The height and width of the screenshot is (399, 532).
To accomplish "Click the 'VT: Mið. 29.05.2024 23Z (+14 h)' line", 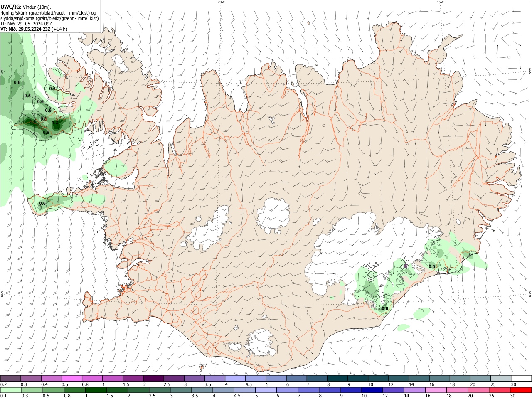I will click(x=34, y=29).
